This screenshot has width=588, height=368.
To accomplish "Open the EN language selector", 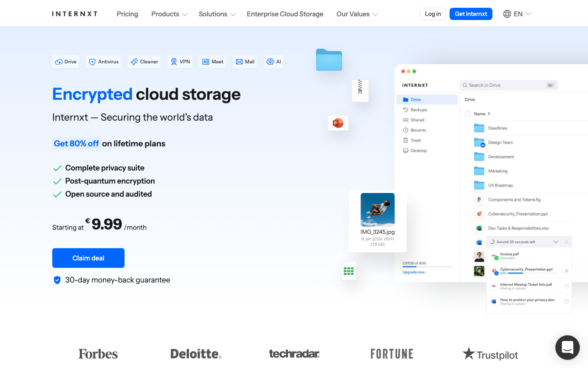I will coord(517,14).
